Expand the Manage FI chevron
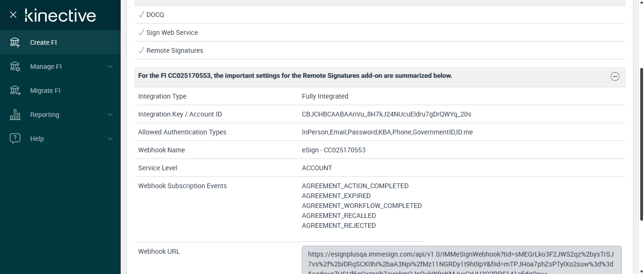 click(x=110, y=66)
